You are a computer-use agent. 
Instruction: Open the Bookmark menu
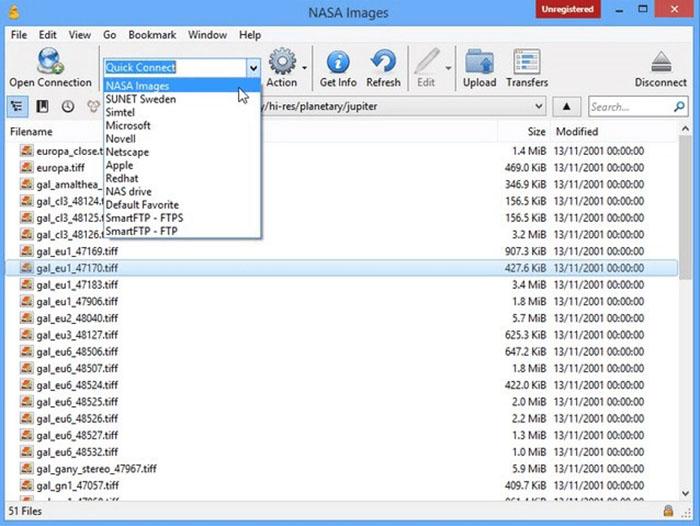(x=152, y=35)
